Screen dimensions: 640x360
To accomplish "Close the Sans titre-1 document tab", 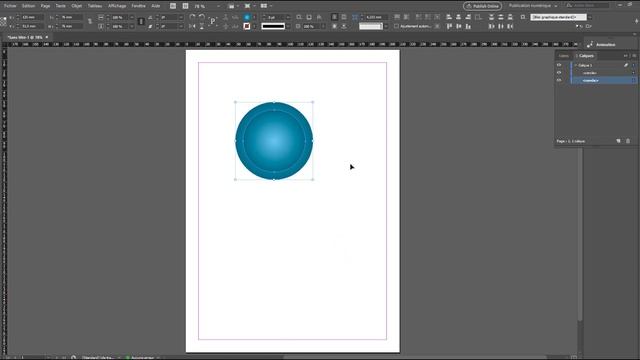I will 47,37.
